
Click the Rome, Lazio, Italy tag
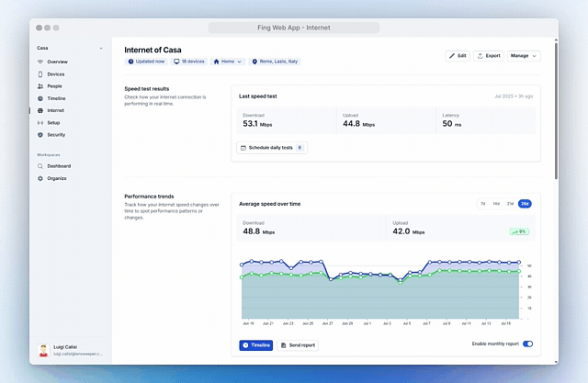point(275,62)
